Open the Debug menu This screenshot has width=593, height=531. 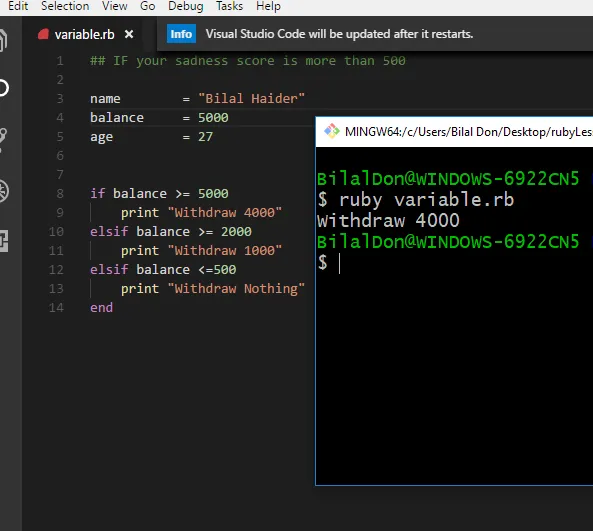pos(186,6)
